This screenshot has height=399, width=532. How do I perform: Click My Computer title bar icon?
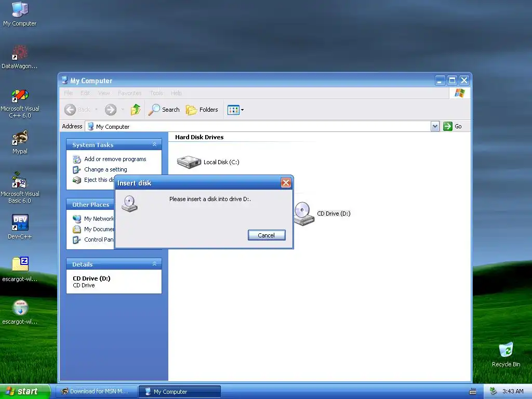pos(64,81)
